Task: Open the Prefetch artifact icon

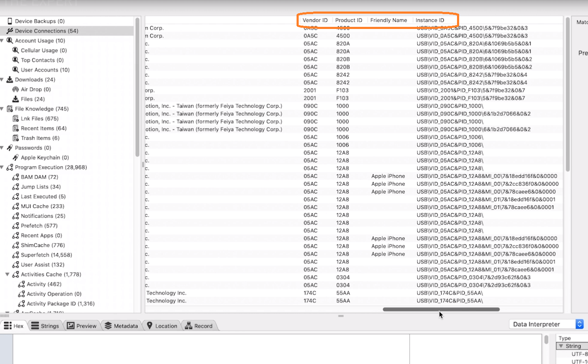Action: click(x=16, y=225)
